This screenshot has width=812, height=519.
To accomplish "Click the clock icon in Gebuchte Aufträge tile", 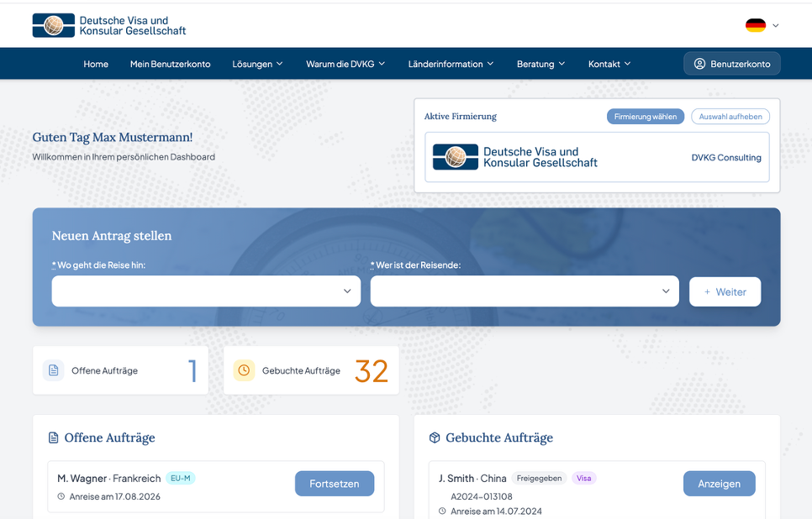I will [x=244, y=370].
